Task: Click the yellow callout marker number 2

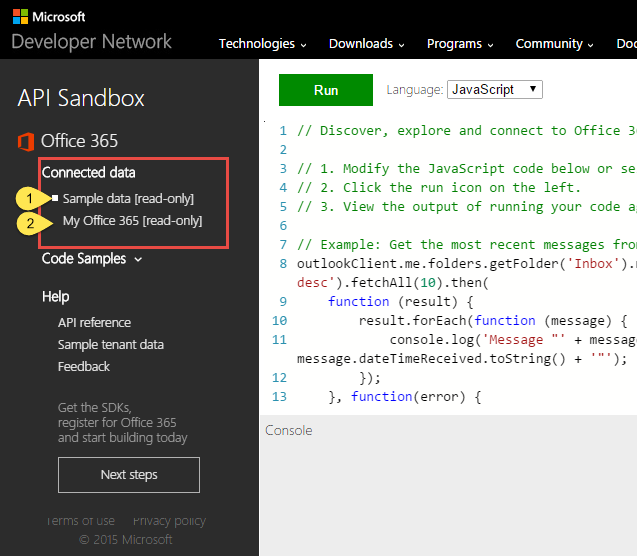Action: click(30, 221)
